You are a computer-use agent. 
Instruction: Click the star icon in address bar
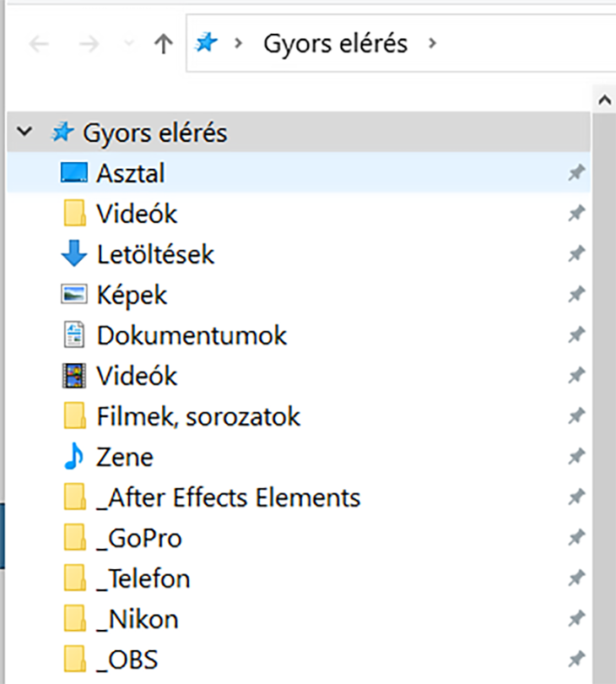[x=206, y=43]
